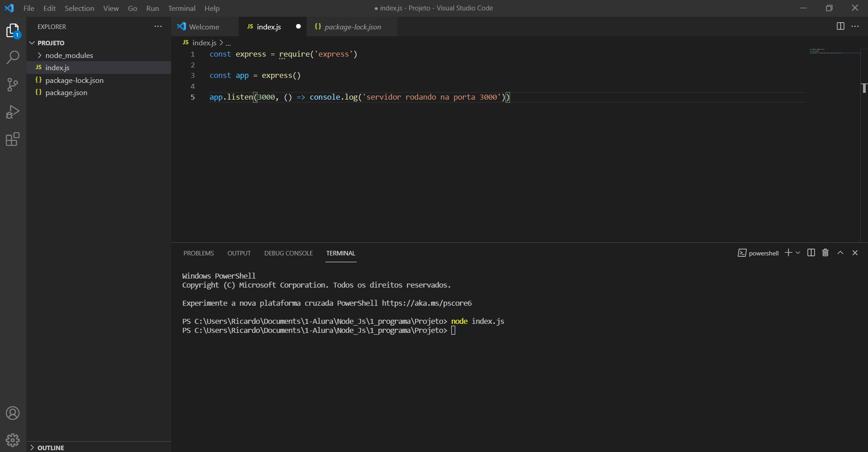Click the 'require' keyword on line 1

(295, 54)
